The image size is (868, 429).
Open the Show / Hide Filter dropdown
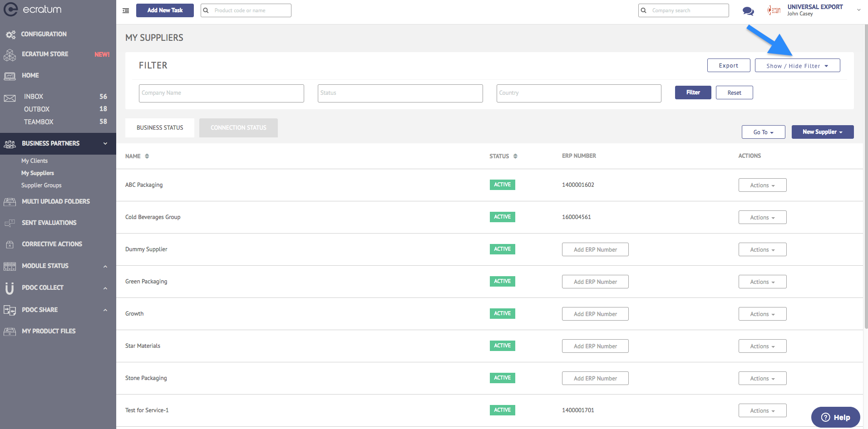coord(797,66)
